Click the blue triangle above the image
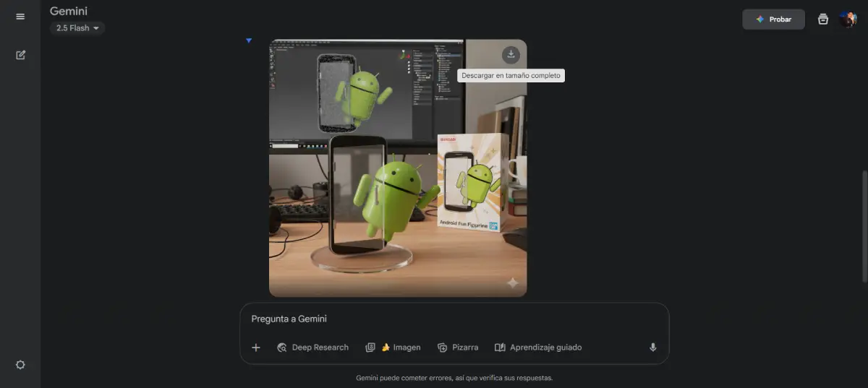Viewport: 868px width, 388px height. (249, 40)
